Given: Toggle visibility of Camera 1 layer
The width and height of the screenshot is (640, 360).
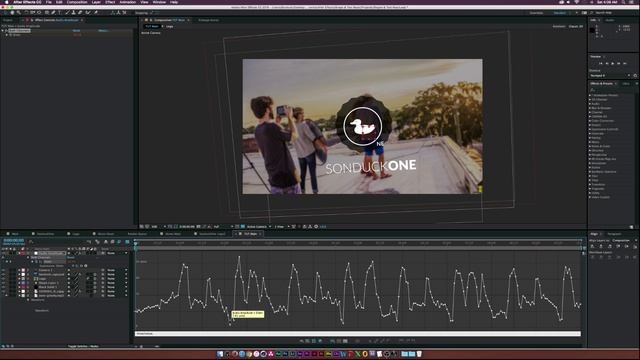Looking at the screenshot, I should coord(3,270).
